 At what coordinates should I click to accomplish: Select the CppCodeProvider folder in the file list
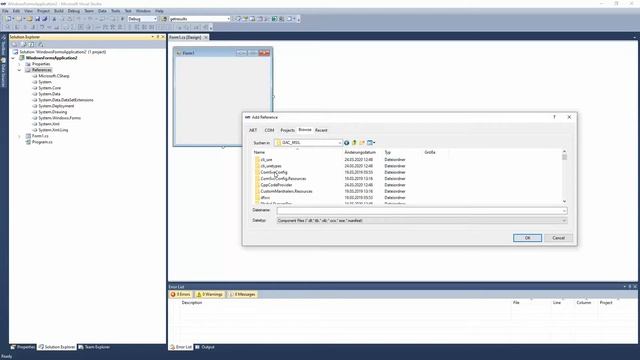pyautogui.click(x=276, y=185)
